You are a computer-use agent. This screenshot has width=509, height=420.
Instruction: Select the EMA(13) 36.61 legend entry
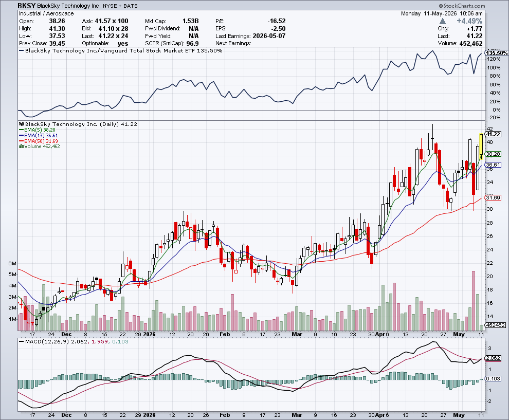tap(39, 135)
